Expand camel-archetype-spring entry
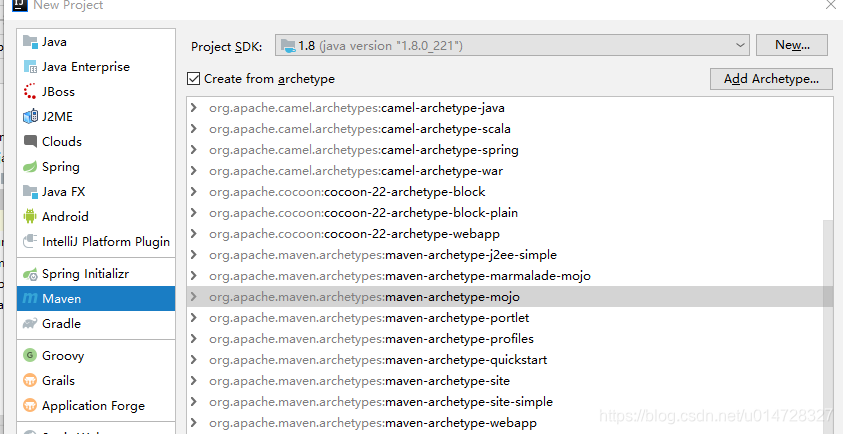 pyautogui.click(x=194, y=150)
